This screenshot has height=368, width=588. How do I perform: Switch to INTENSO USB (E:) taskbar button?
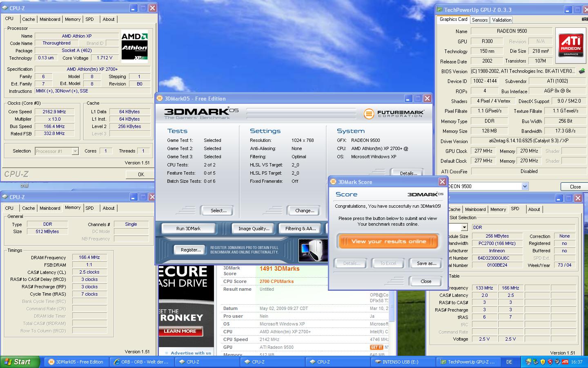pyautogui.click(x=403, y=362)
